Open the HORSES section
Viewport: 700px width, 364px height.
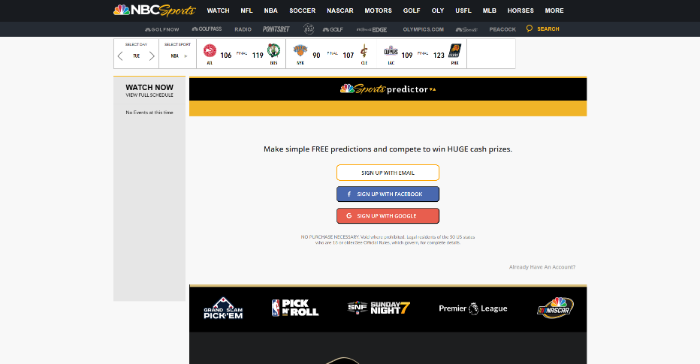click(521, 10)
